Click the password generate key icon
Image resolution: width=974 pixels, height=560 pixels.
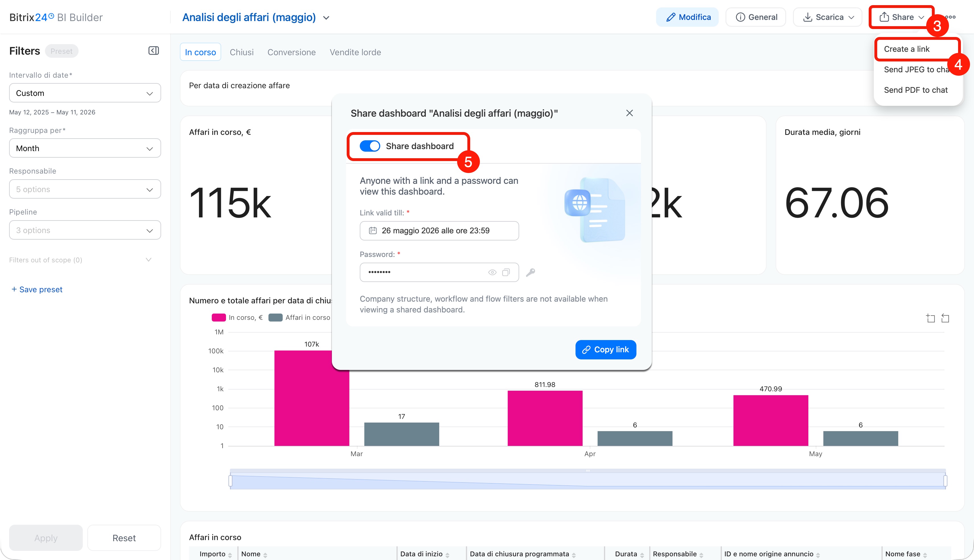pyautogui.click(x=531, y=272)
